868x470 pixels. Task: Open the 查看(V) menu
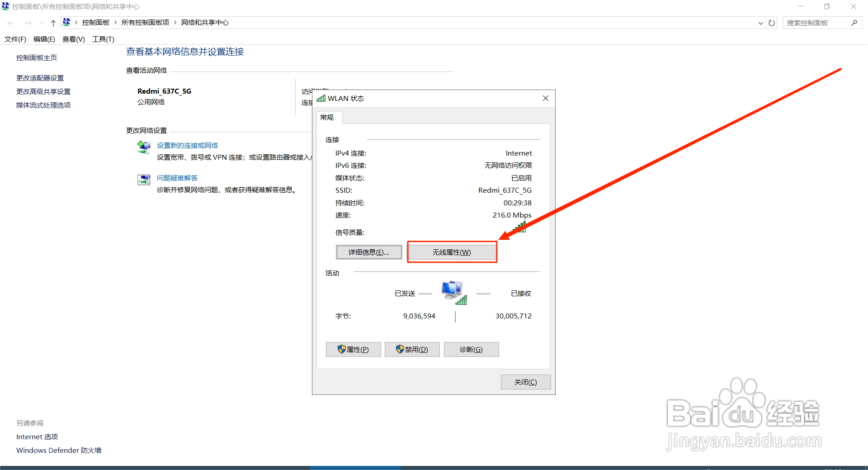(x=74, y=39)
